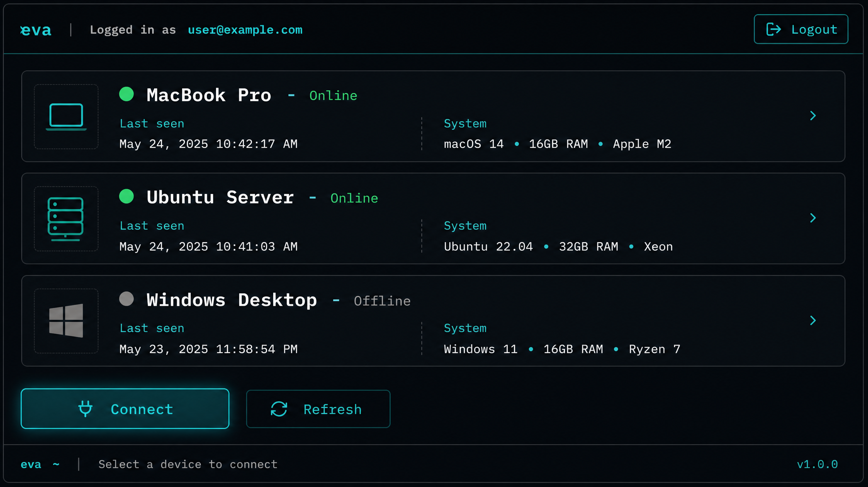Click "Ubuntu 22.04" system text

(x=488, y=247)
